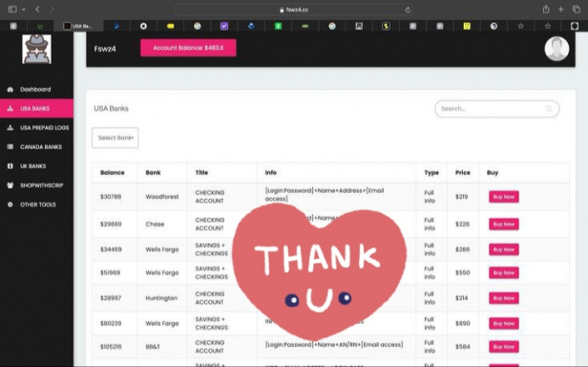Image resolution: width=588 pixels, height=367 pixels.
Task: Click the browser reload icon in address bar
Action: pos(408,10)
